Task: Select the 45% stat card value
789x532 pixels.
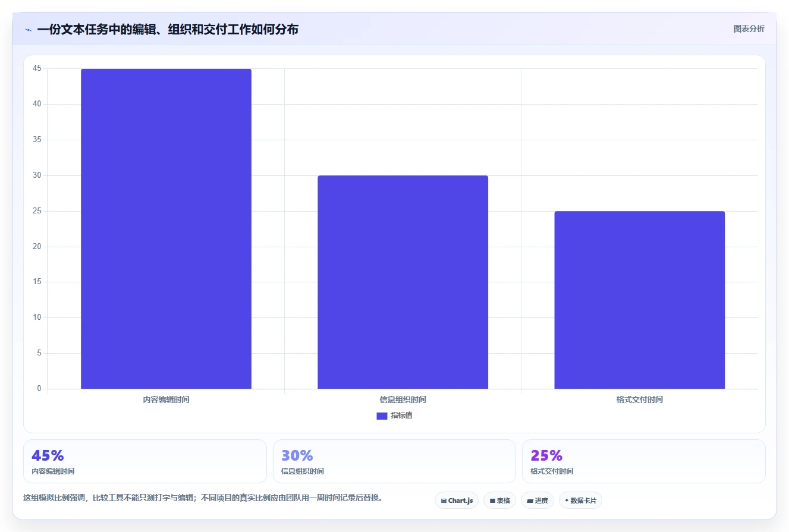Action: coord(48,456)
